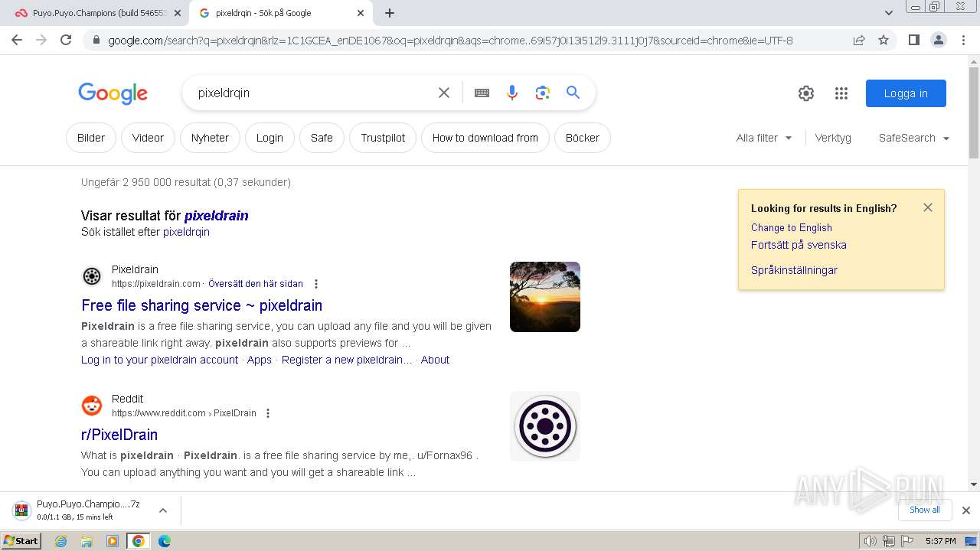Click the Reddit favicon
This screenshot has width=980, height=551.
(x=92, y=406)
